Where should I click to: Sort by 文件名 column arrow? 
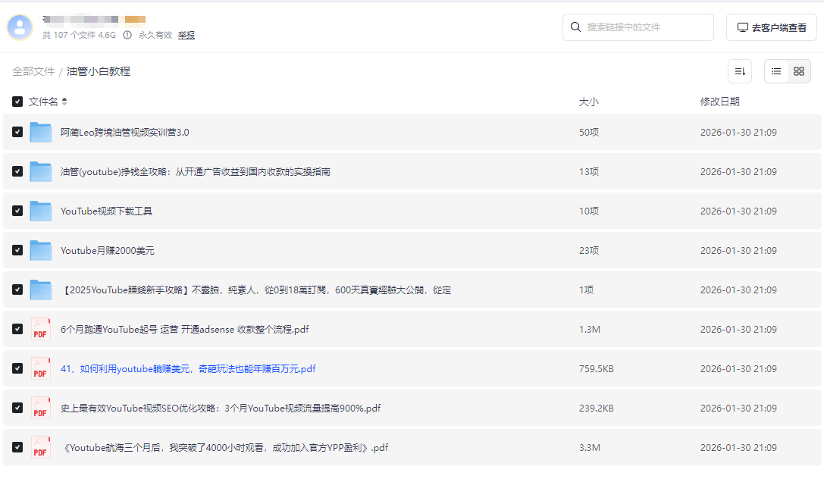[x=64, y=102]
